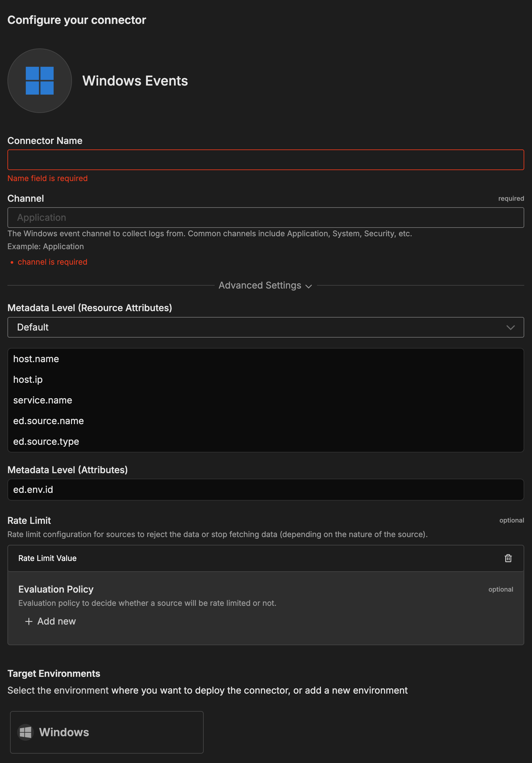532x763 pixels.
Task: Click the Channel field with Application placeholder
Action: point(265,218)
